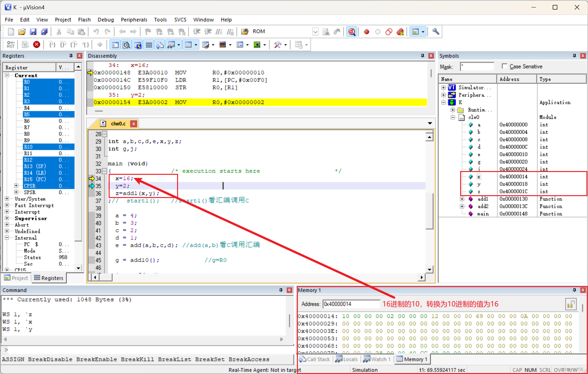The height and width of the screenshot is (374, 588).
Task: Save the current file
Action: [x=33, y=32]
